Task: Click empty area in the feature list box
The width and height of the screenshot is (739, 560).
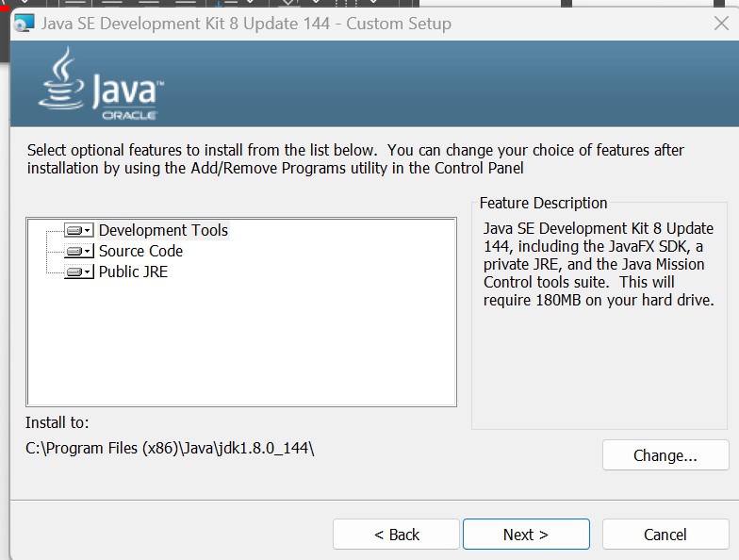Action: coord(240,349)
